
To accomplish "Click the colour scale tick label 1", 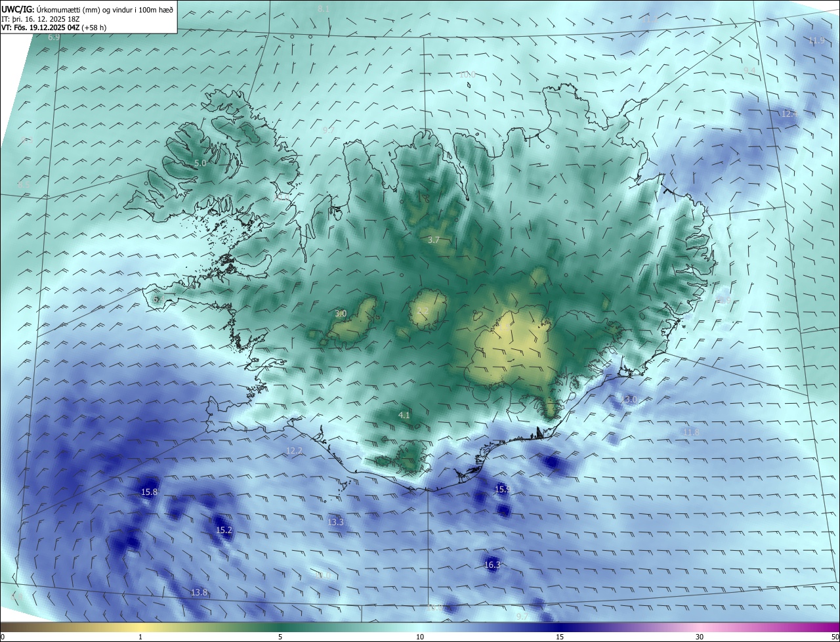I will (140, 637).
